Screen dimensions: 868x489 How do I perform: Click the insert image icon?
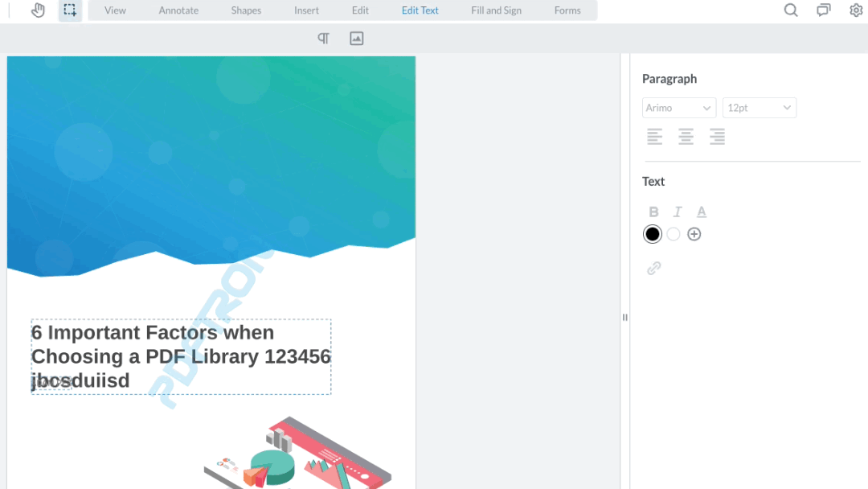(x=356, y=38)
